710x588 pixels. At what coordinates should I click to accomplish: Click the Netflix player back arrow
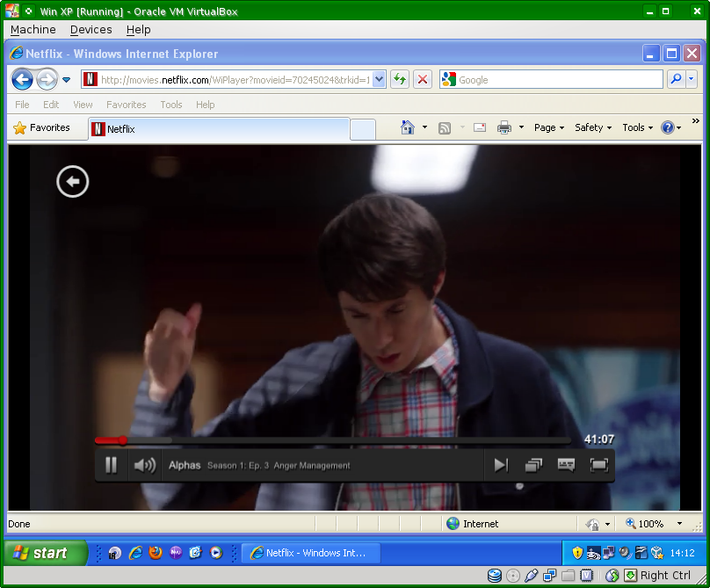click(72, 182)
